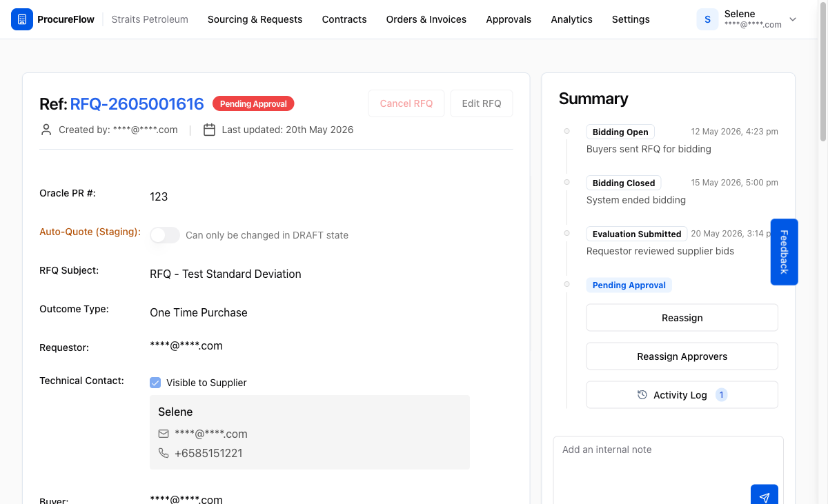828x504 pixels.
Task: Click the Evaluation Submitted timeline dot
Action: pos(566,233)
